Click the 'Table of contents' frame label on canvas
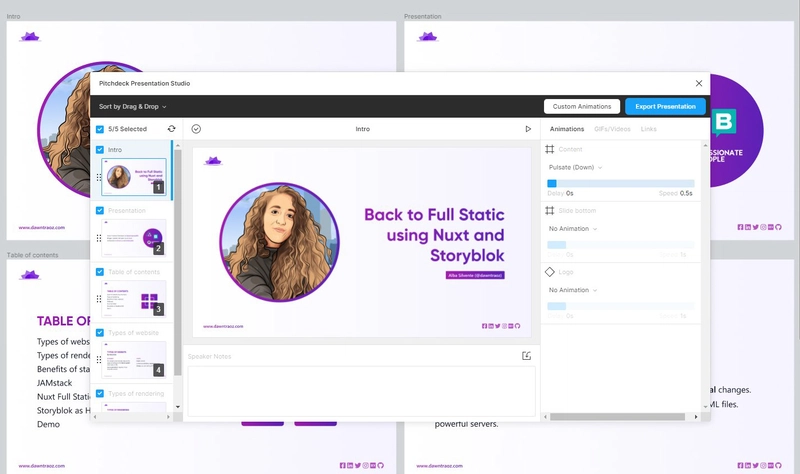The width and height of the screenshot is (800, 474). pyautogui.click(x=33, y=255)
